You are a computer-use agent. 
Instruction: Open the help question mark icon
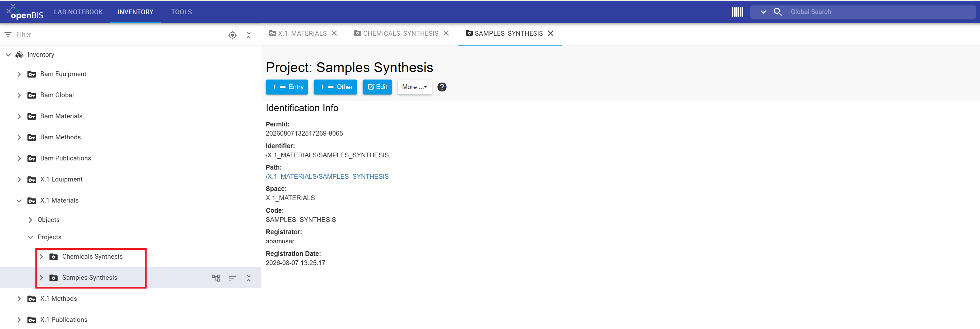(x=442, y=87)
